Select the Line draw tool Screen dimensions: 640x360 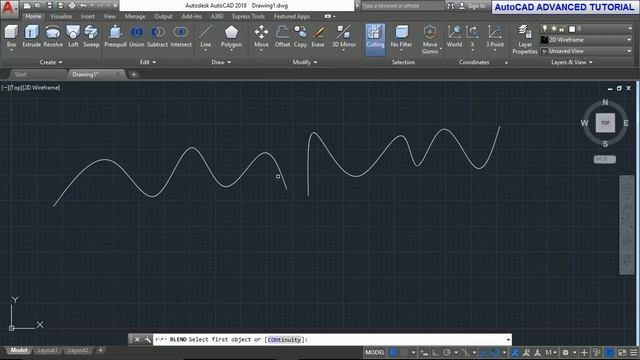click(x=206, y=36)
